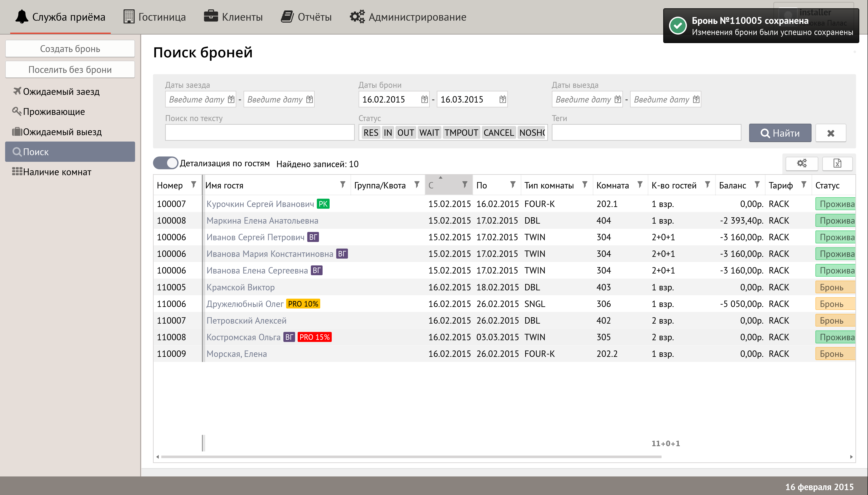The width and height of the screenshot is (868, 495).
Task: Click Бронь status of booking 110005
Action: tap(835, 287)
